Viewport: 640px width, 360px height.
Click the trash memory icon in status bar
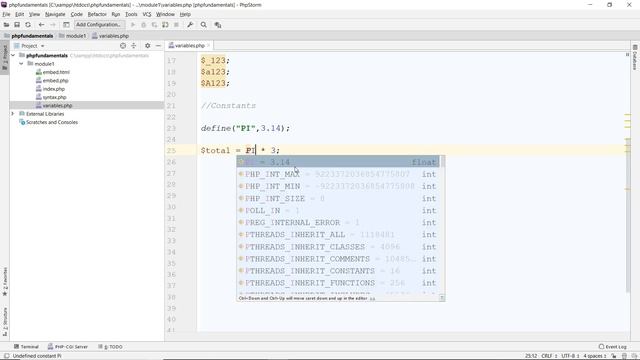624,356
